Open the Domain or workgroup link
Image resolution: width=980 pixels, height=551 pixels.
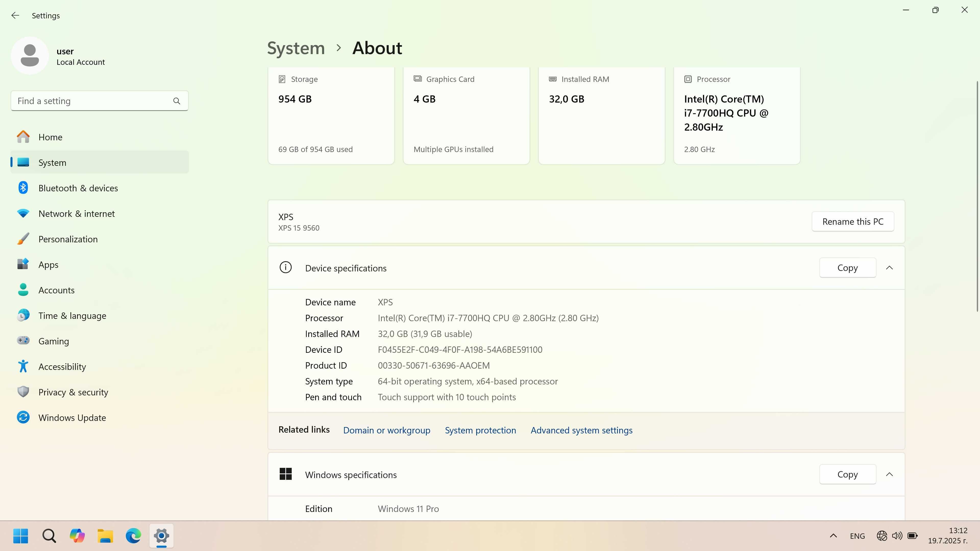coord(387,430)
